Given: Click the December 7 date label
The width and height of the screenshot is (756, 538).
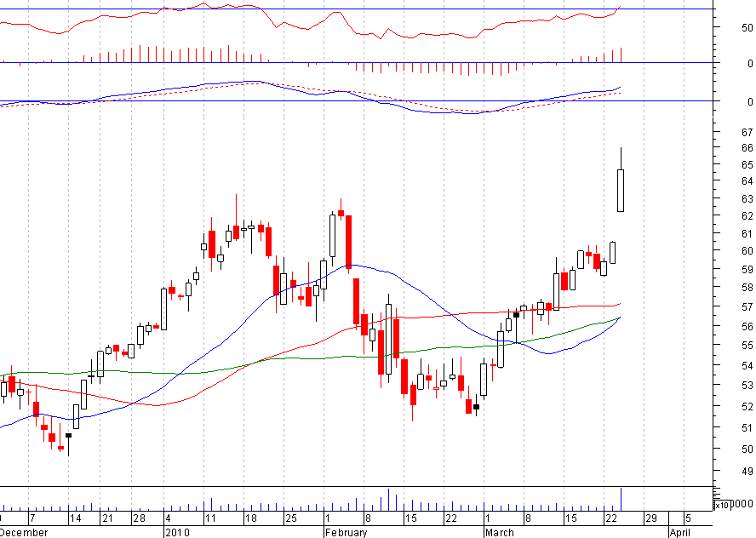Looking at the screenshot, I should 32,518.
